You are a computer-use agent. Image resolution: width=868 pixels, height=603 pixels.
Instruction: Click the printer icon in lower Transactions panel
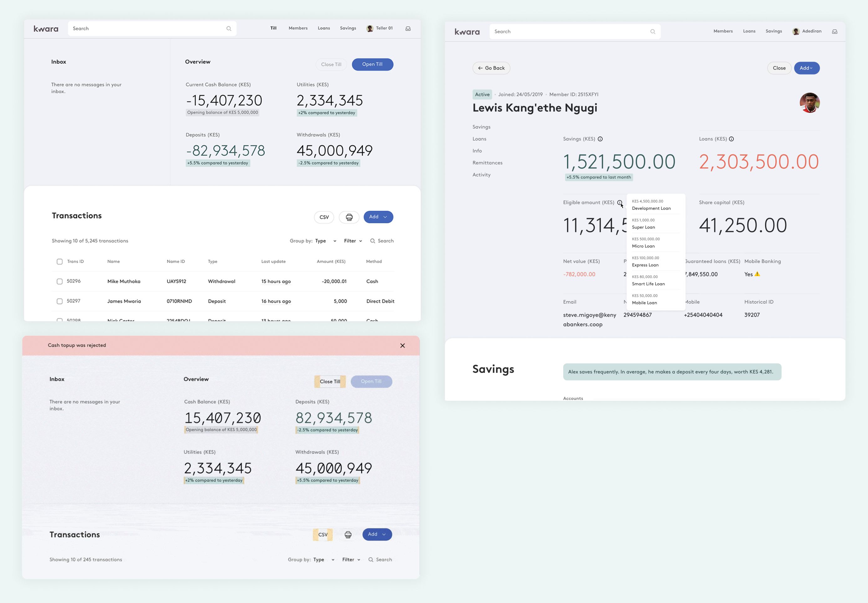coord(348,535)
